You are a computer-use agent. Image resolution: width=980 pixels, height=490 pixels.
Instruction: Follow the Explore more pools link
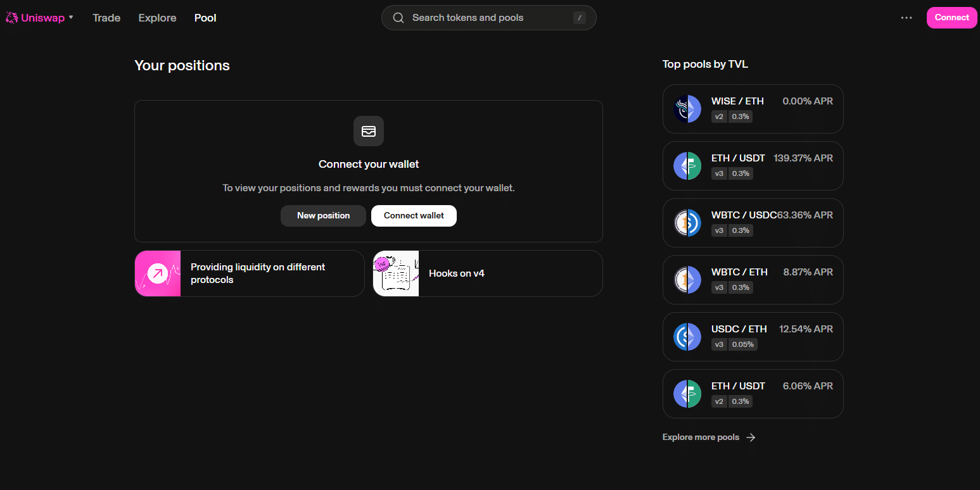click(708, 437)
